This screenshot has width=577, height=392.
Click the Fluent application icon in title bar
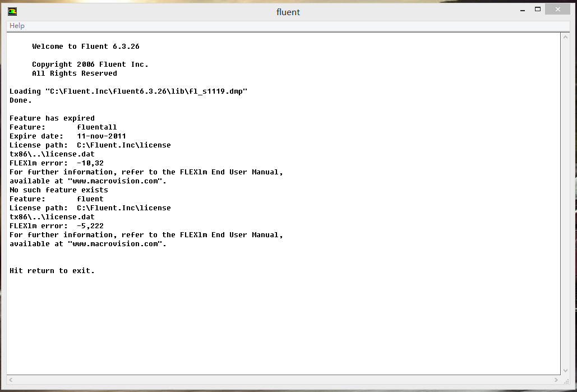coord(12,12)
